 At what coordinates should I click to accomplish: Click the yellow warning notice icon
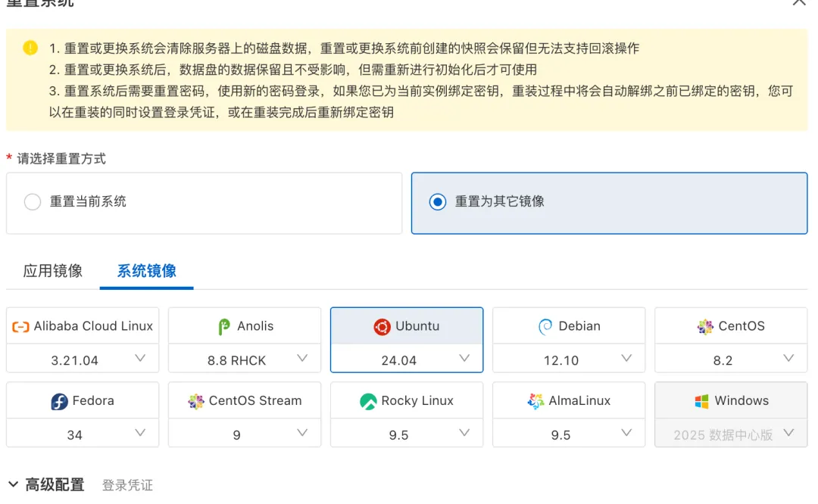pyautogui.click(x=30, y=48)
